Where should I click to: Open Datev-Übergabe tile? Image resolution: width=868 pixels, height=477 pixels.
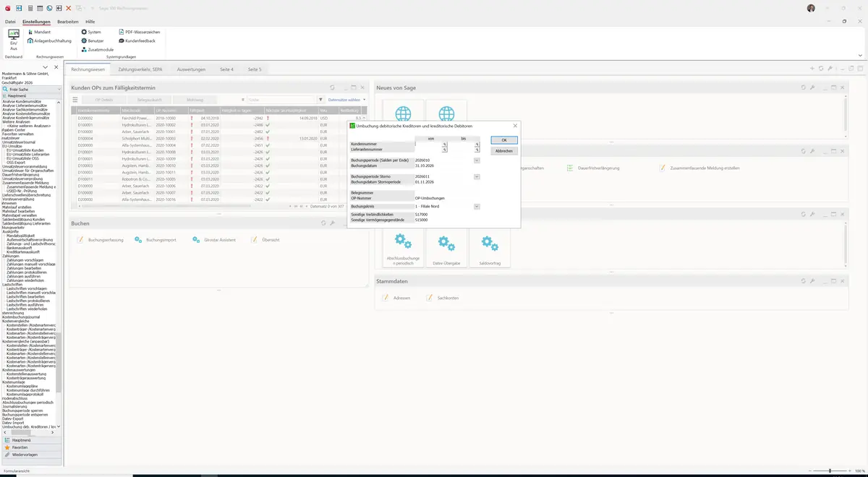pyautogui.click(x=446, y=248)
